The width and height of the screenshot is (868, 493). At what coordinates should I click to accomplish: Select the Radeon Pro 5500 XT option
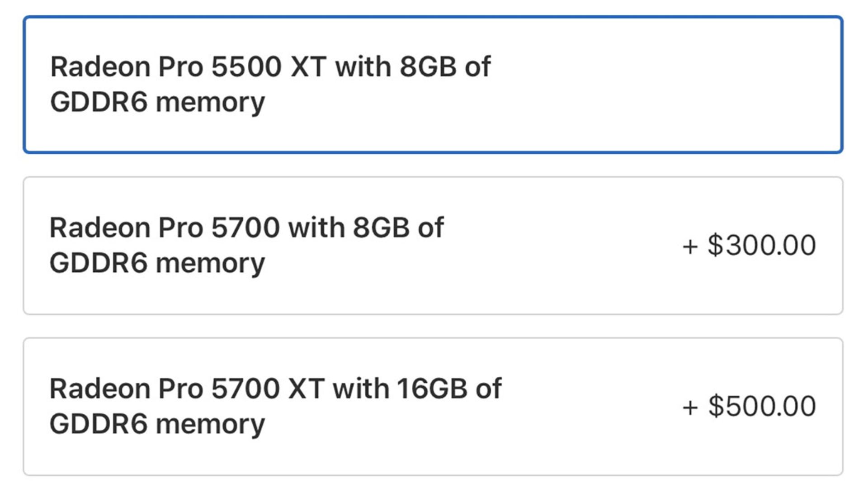click(433, 85)
